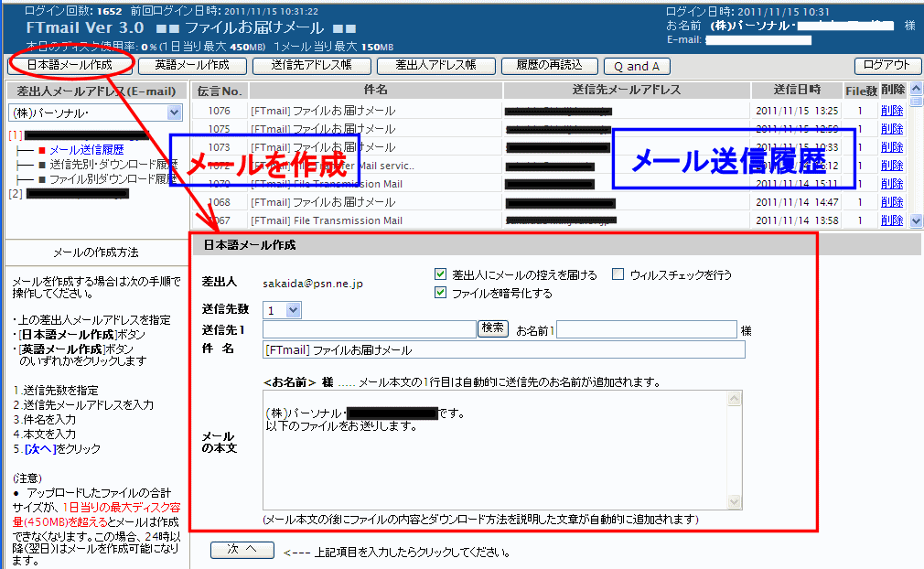Select 送信先別・ダウンロード履歴 tree item
The image size is (924, 569).
(x=113, y=165)
